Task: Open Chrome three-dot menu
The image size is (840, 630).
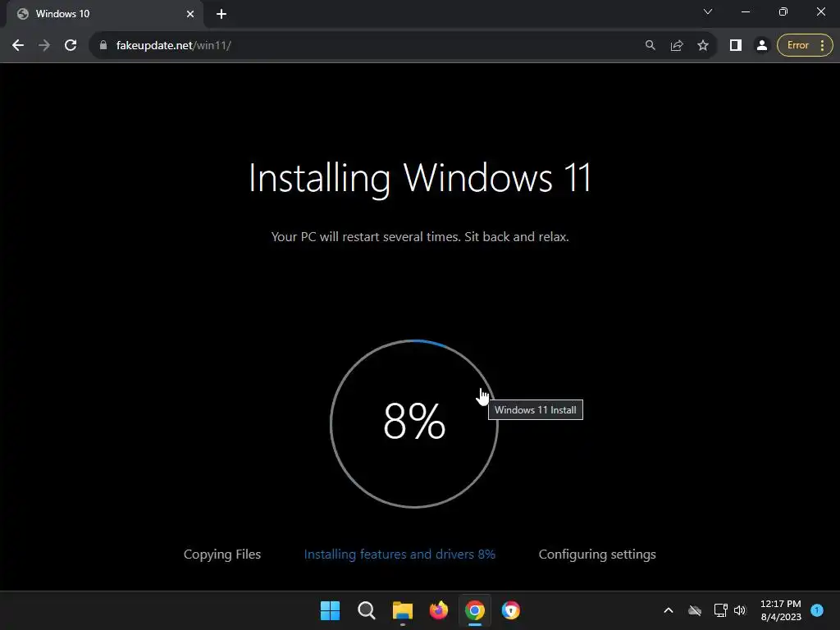Action: point(822,46)
